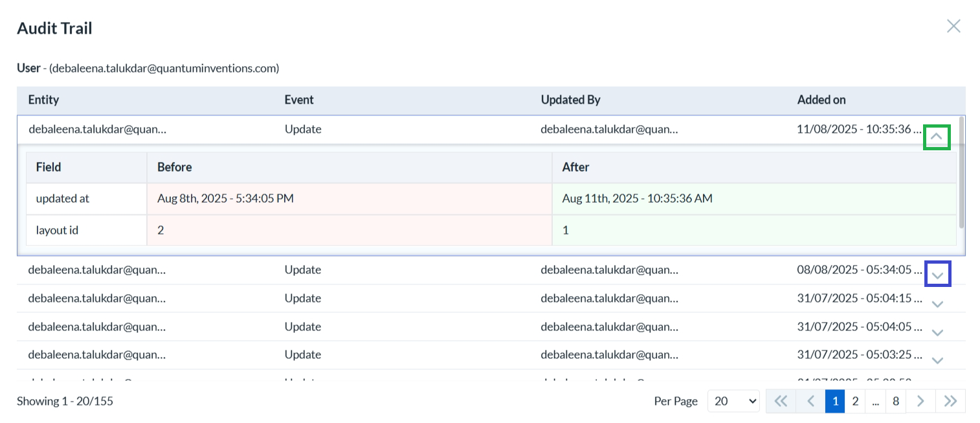The height and width of the screenshot is (423, 980).
Task: Select the current page 1 button
Action: [x=835, y=401]
